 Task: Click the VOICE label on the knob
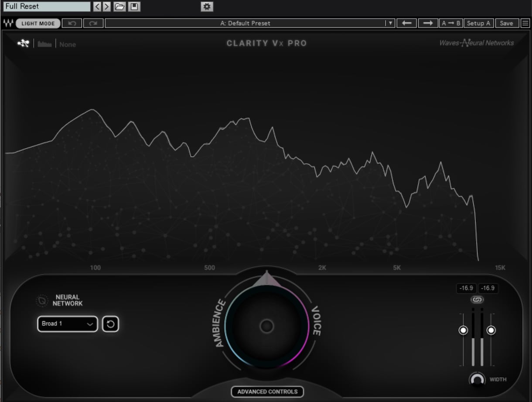coord(316,321)
